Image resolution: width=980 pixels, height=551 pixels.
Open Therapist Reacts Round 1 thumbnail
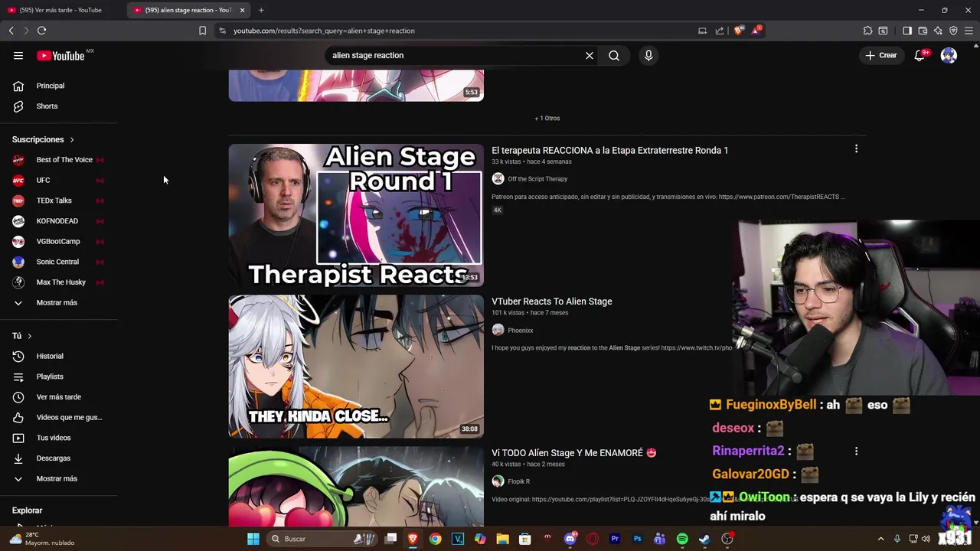356,215
